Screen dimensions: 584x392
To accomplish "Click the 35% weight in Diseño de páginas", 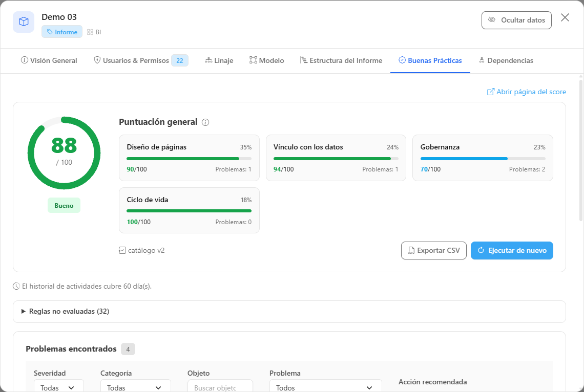I will coord(246,147).
